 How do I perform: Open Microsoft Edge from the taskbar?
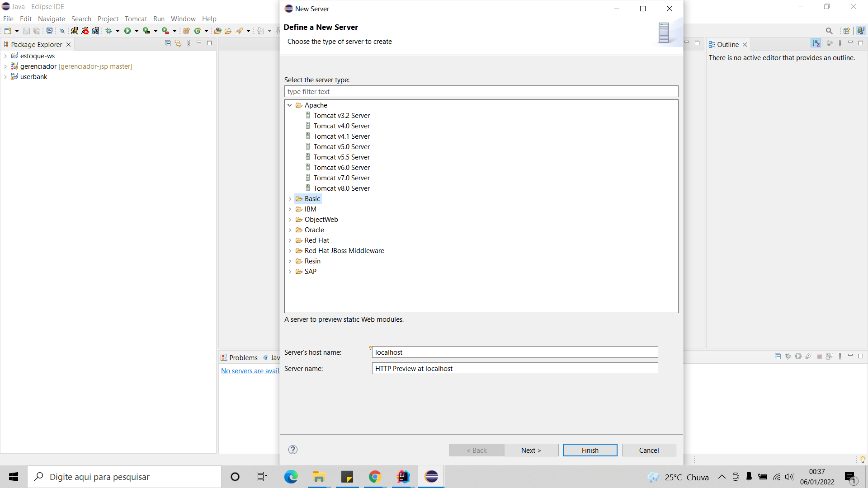coord(291,477)
